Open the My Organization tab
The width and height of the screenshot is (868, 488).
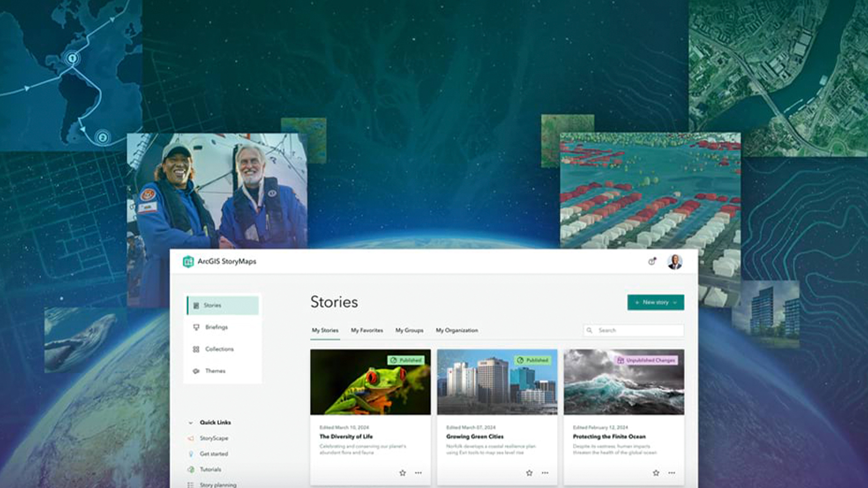point(457,330)
